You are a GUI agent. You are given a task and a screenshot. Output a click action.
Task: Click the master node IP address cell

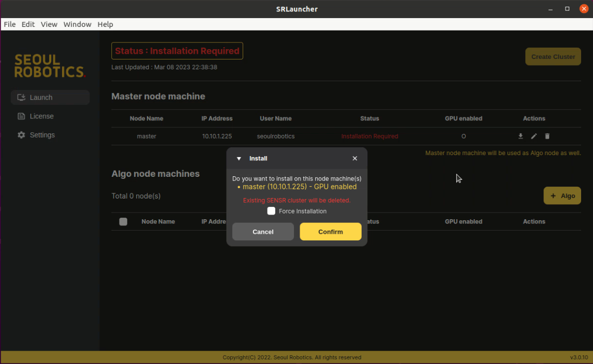click(217, 136)
